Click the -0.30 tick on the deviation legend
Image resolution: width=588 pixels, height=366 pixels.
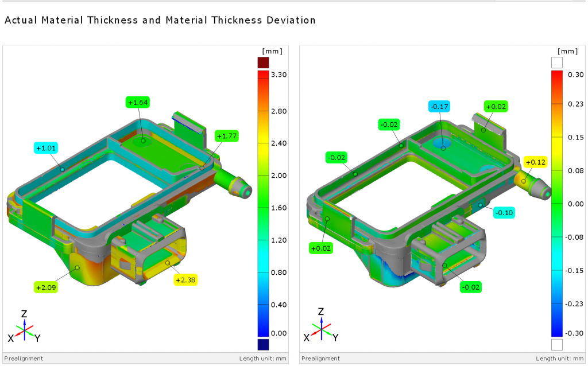pos(574,333)
